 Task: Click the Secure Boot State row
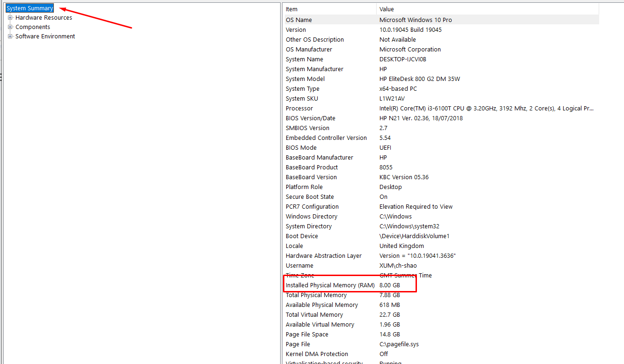(310, 197)
